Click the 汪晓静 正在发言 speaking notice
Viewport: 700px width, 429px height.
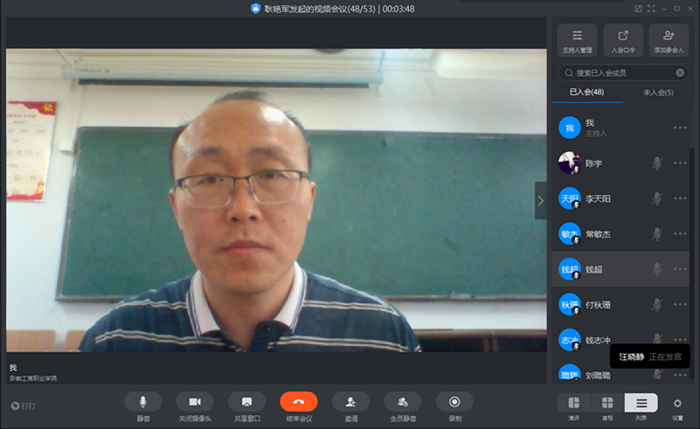point(650,356)
